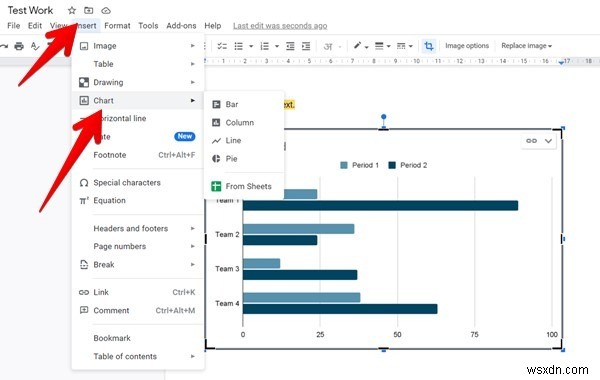Screen dimensions: 600x380
Task: Choose Equation from Insert menu
Action: click(137, 201)
